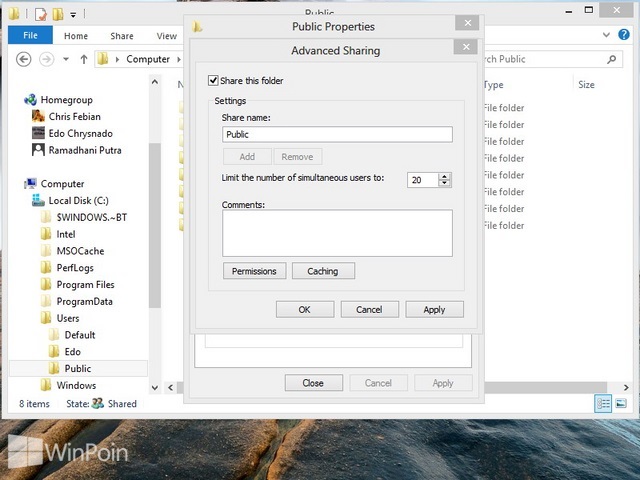Image resolution: width=640 pixels, height=480 pixels.
Task: Switch to the Share ribbon tab
Action: pyautogui.click(x=122, y=36)
